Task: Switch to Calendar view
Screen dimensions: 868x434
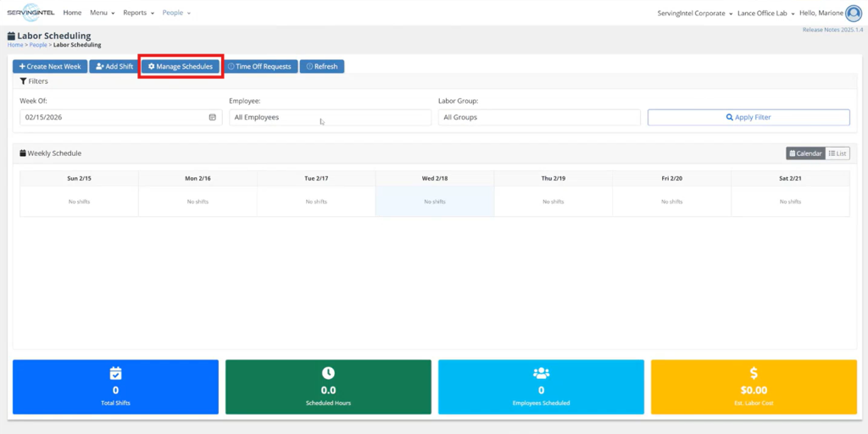Action: pyautogui.click(x=804, y=153)
